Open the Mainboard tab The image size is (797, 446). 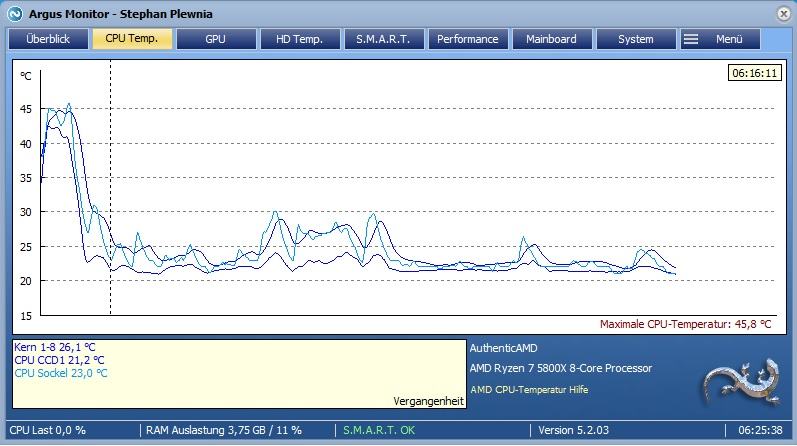[x=552, y=39]
